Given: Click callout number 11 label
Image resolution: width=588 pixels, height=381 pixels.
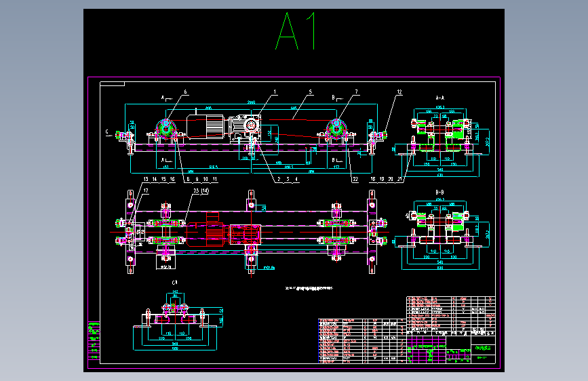Looking at the screenshot, I should (215, 179).
